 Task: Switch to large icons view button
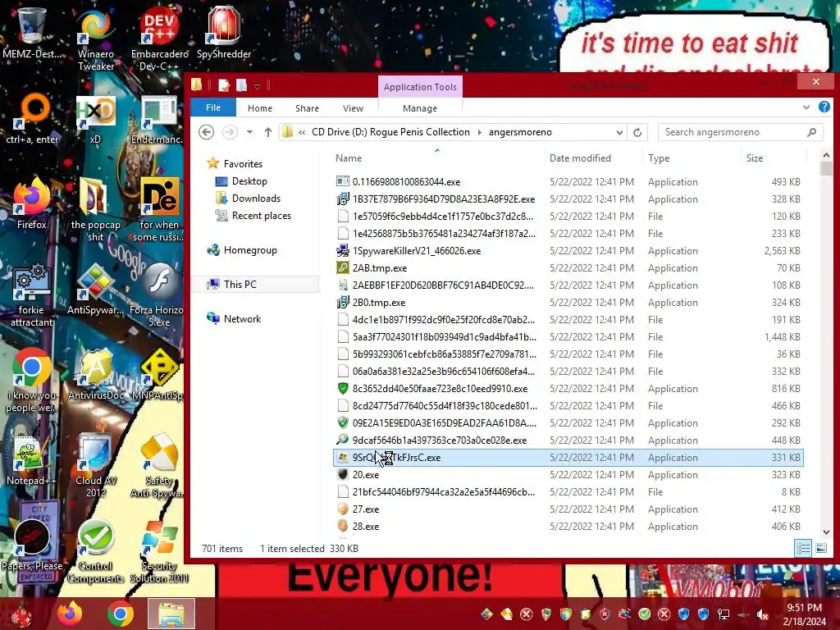click(820, 548)
